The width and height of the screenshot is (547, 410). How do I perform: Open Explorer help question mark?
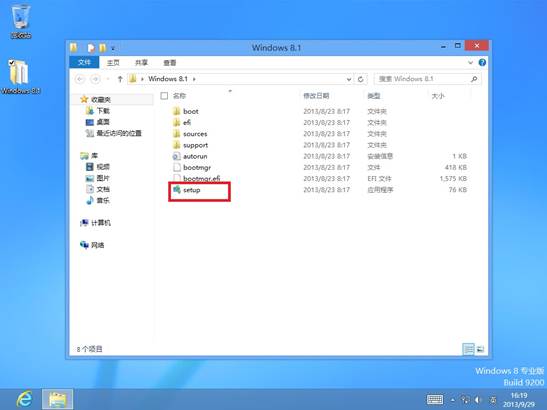pyautogui.click(x=482, y=62)
